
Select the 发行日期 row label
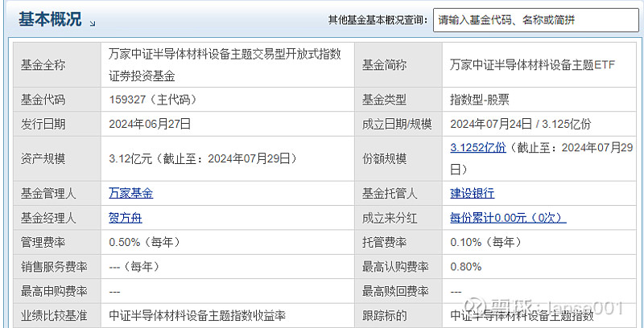(43, 125)
